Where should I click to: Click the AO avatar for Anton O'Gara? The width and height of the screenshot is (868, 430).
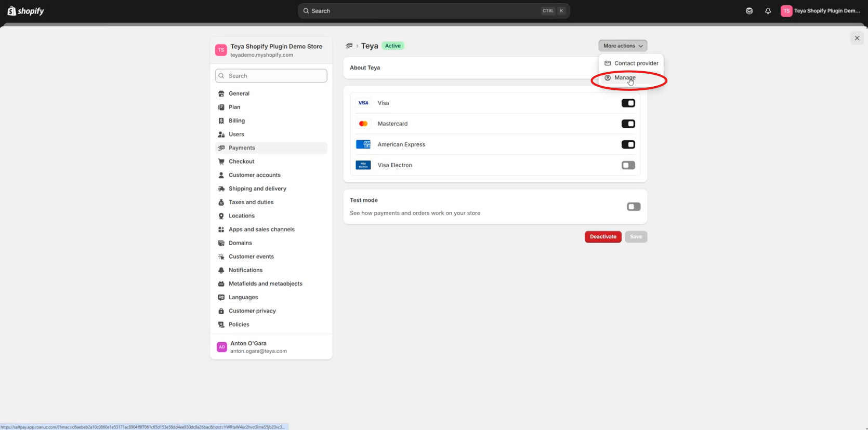pyautogui.click(x=222, y=347)
